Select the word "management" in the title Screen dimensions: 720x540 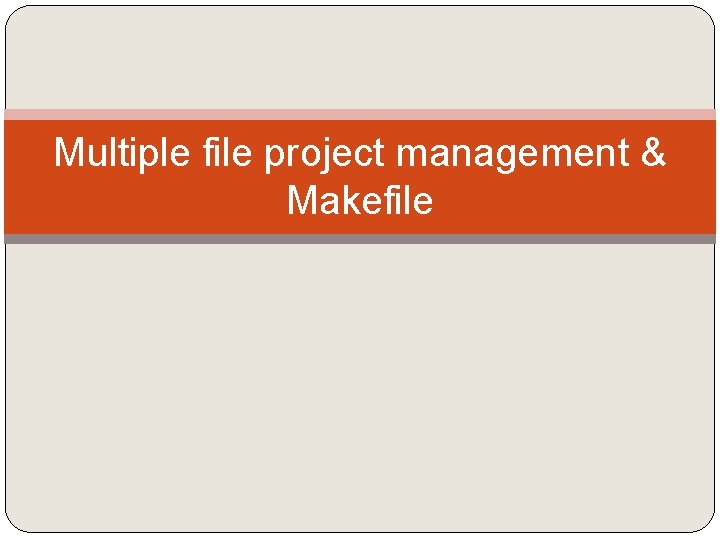(x=513, y=156)
